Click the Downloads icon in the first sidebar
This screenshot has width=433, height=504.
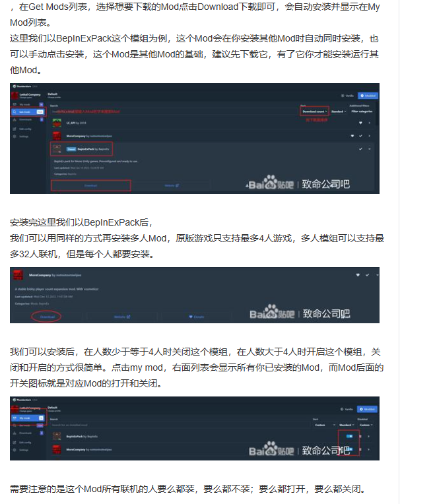(x=15, y=119)
